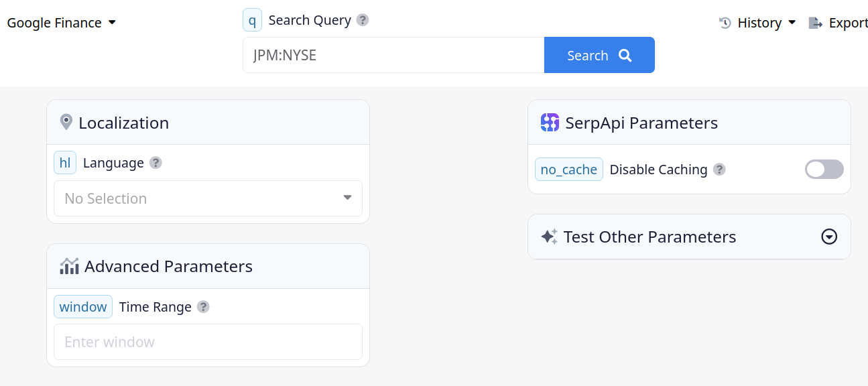Viewport: 868px width, 386px height.
Task: Click the Enter window input field
Action: point(208,342)
